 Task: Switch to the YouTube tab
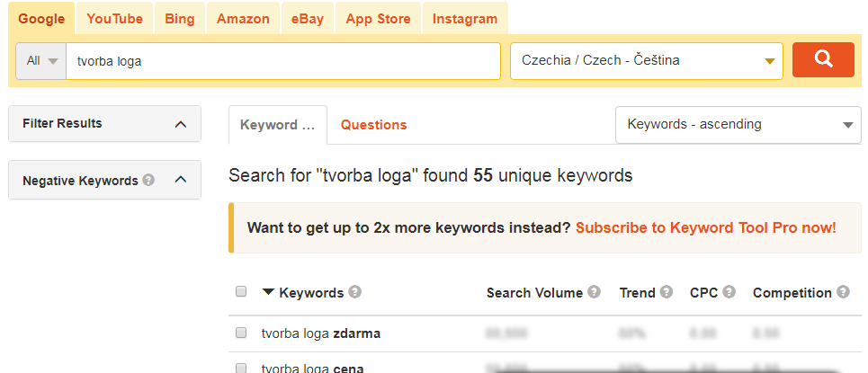click(x=114, y=19)
